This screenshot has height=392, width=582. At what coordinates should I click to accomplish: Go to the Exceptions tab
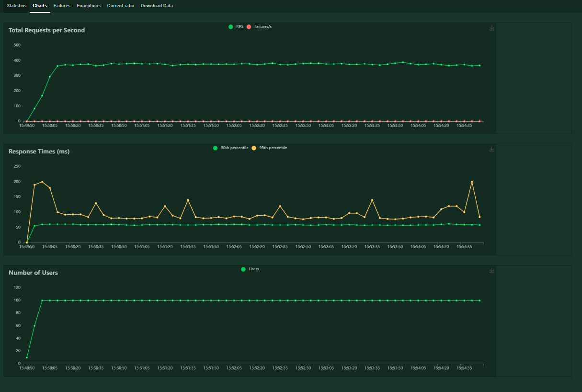tap(89, 6)
